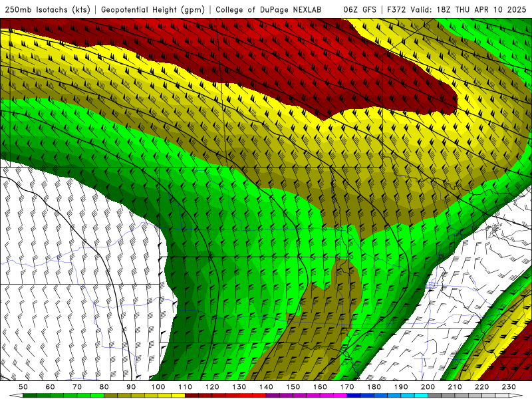The image size is (532, 399).
Task: Click the legend value 60
Action: [x=51, y=387]
